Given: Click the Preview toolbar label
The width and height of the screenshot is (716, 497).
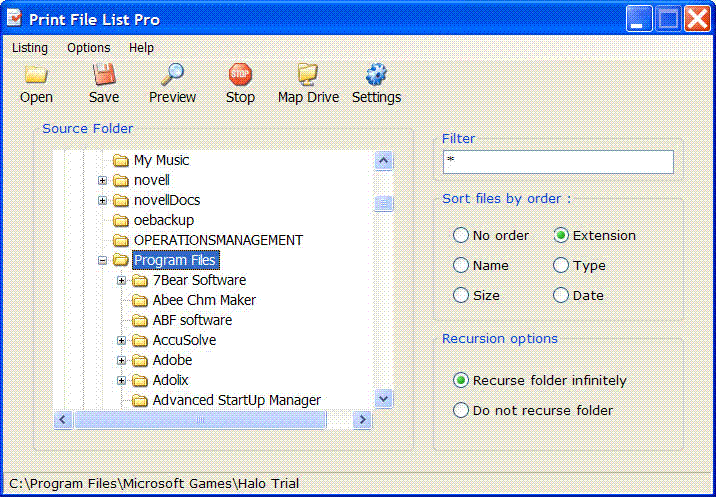Looking at the screenshot, I should tap(173, 97).
